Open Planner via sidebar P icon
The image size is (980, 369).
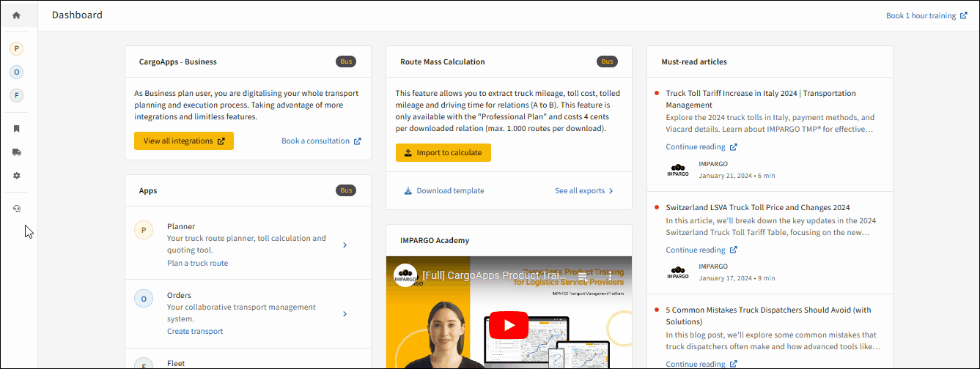click(x=16, y=48)
